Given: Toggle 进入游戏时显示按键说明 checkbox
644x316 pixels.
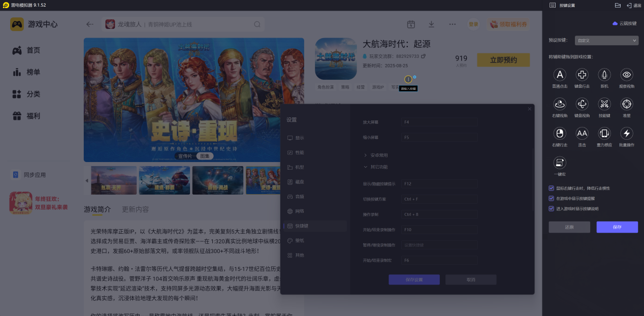Looking at the screenshot, I should point(552,208).
